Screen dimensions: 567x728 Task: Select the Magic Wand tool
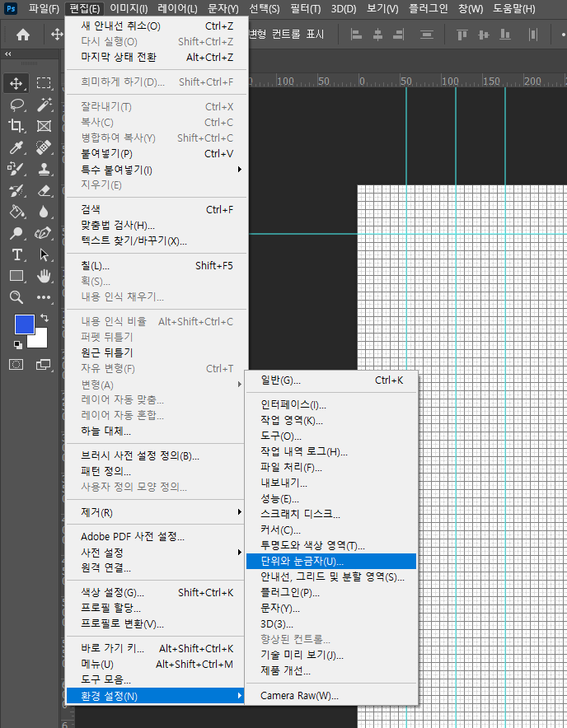[x=44, y=105]
